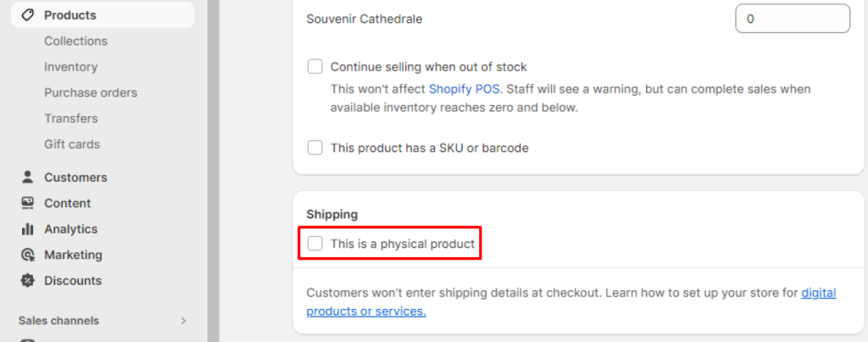868x342 pixels.
Task: Click the Souvenir Cathedrale quantity field
Action: (x=792, y=19)
